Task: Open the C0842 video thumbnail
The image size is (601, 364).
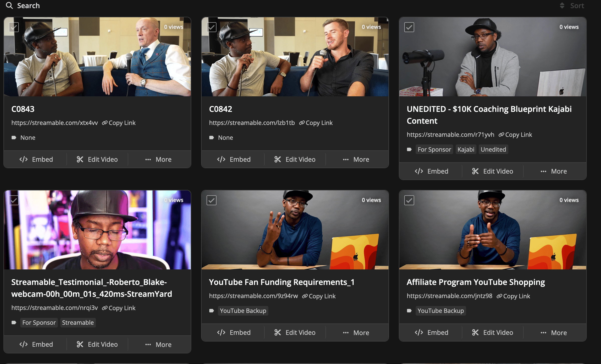Action: 295,57
